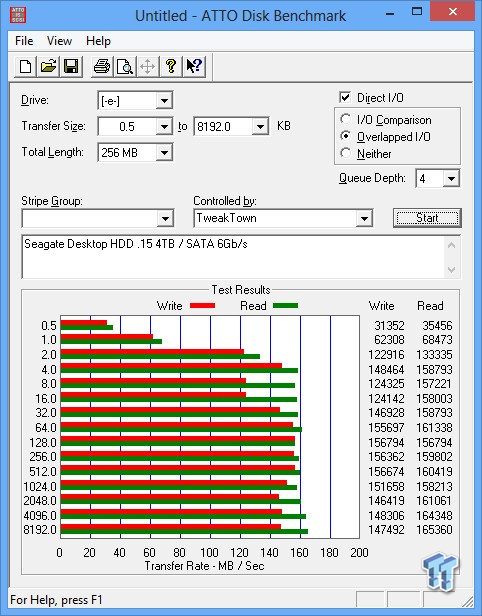Click the New document toolbar icon

click(26, 66)
